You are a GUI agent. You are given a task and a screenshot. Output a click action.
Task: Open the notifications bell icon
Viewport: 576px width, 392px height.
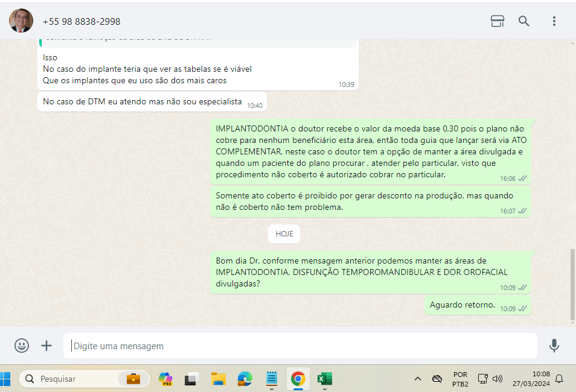(x=559, y=379)
